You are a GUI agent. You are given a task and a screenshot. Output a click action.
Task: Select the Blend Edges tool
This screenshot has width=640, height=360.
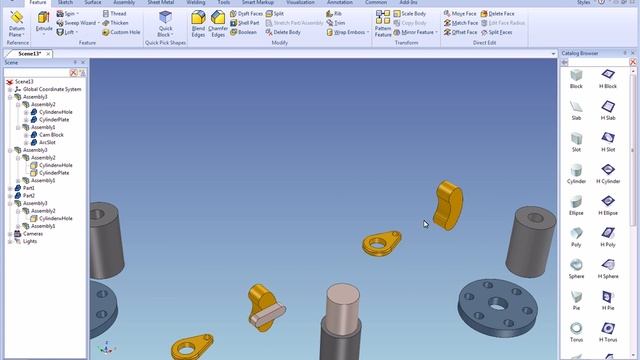pos(198,24)
